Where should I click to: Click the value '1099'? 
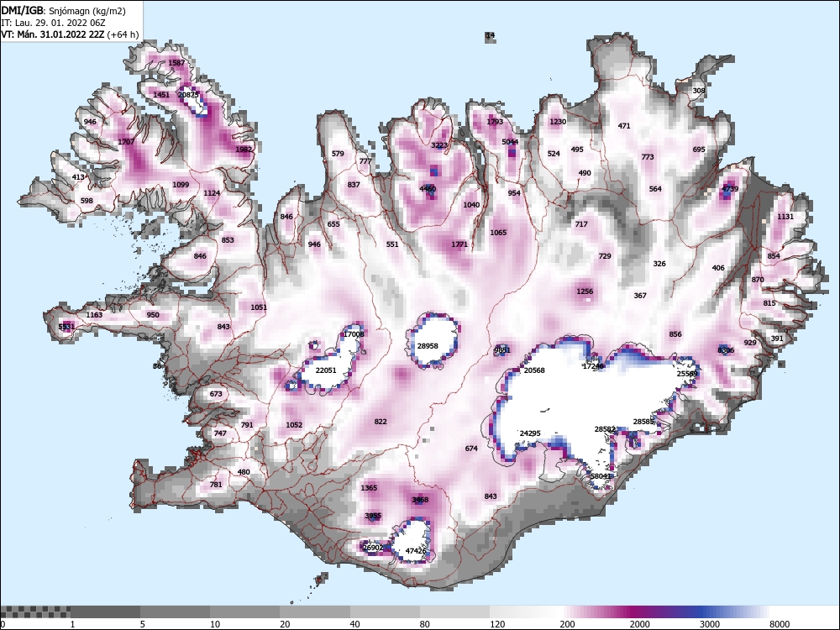point(181,185)
